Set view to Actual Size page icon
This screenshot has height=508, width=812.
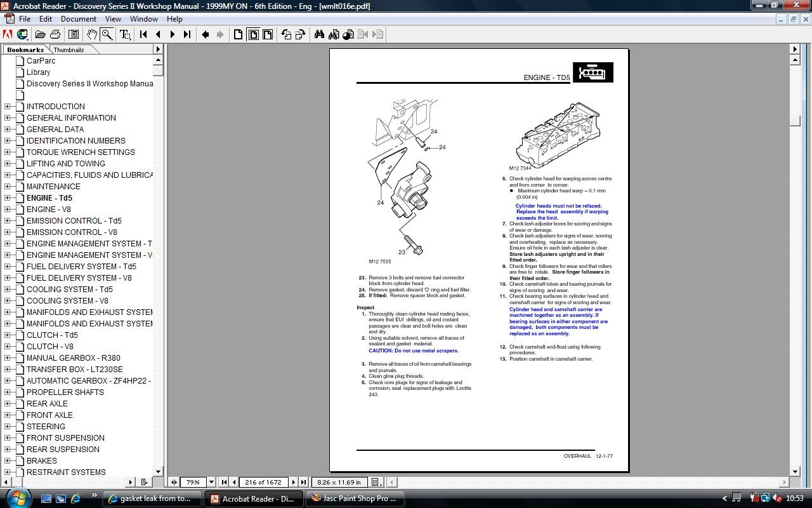(239, 34)
